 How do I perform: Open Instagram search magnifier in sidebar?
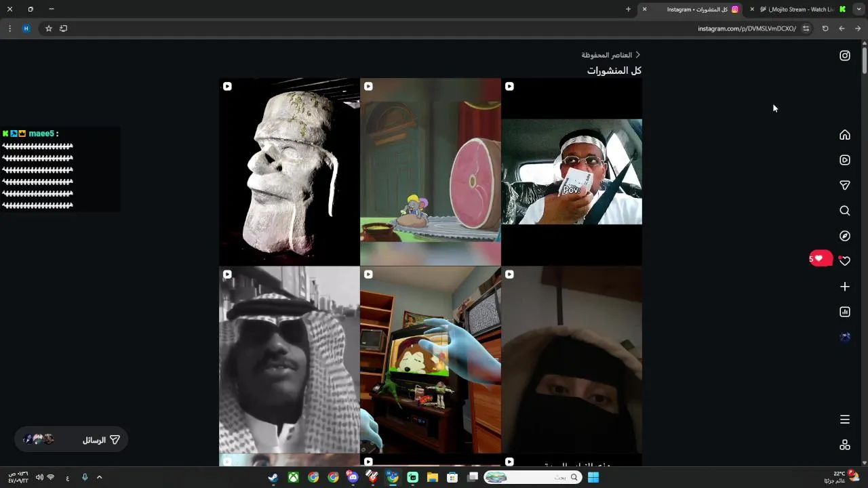845,211
